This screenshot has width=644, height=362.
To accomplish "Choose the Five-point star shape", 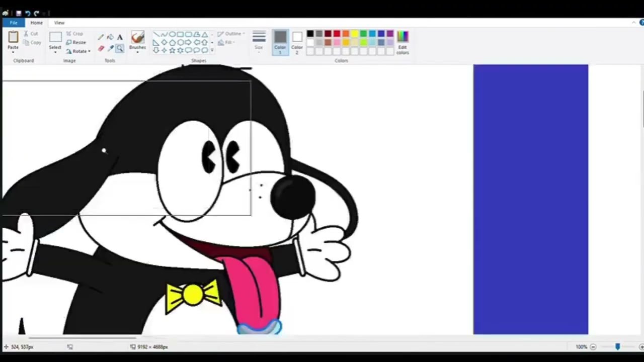I will [172, 50].
